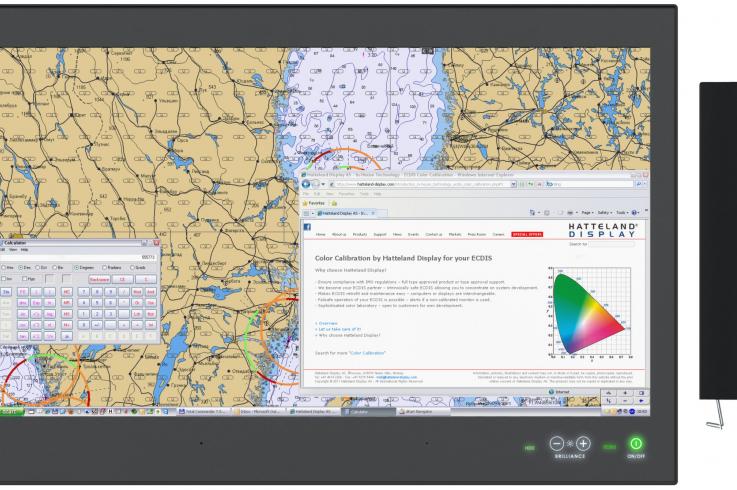The image size is (737, 490).
Task: Select the Grads radio button in Calculator
Action: tap(133, 268)
